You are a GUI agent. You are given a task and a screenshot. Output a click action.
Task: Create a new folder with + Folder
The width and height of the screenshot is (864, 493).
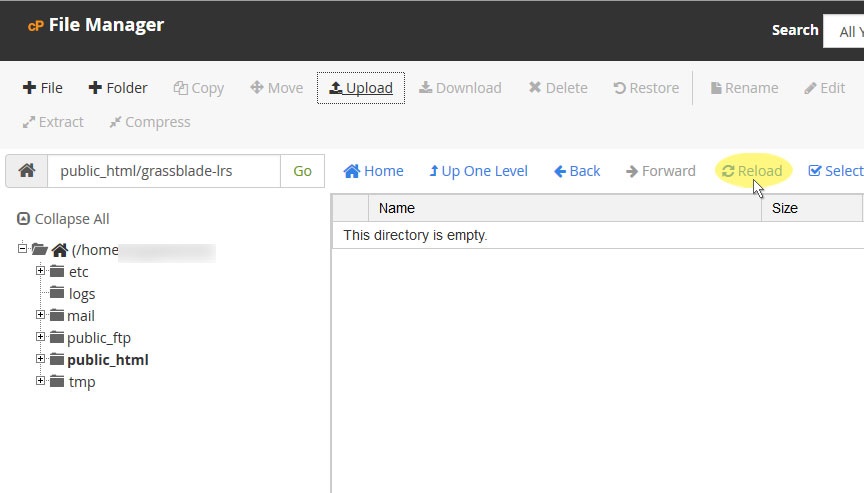click(118, 88)
